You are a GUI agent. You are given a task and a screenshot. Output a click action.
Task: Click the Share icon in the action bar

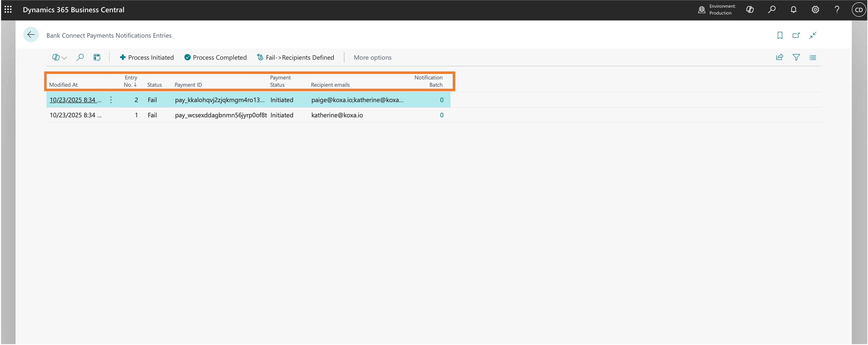pos(779,58)
